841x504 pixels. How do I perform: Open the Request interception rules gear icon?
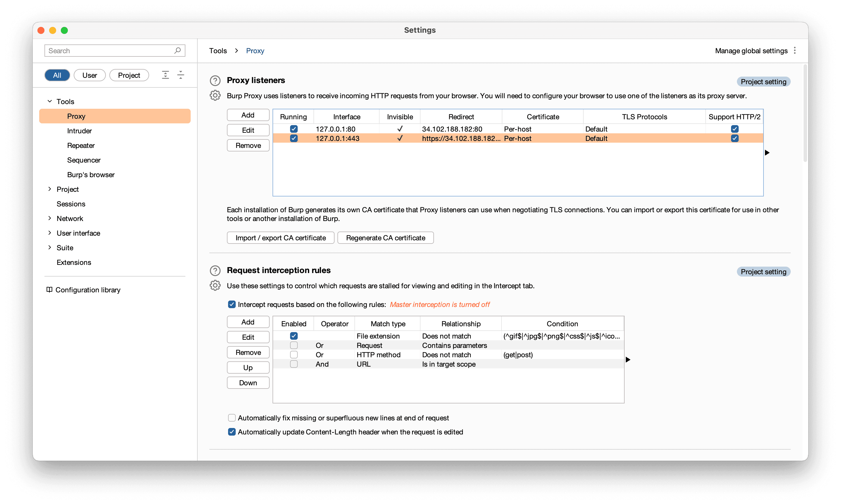(x=215, y=285)
